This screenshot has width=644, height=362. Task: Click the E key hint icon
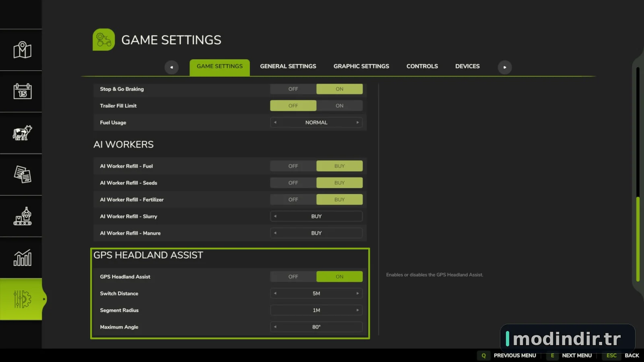552,356
